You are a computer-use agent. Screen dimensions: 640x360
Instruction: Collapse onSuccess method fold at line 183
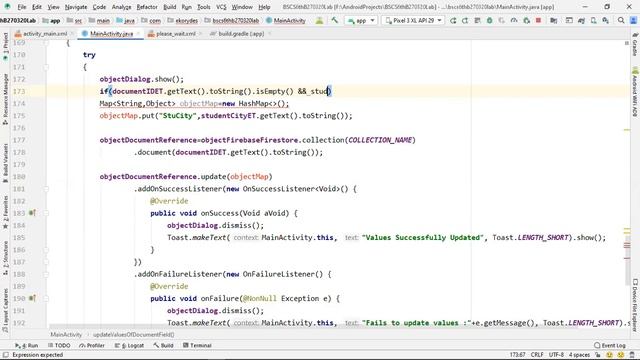46,213
